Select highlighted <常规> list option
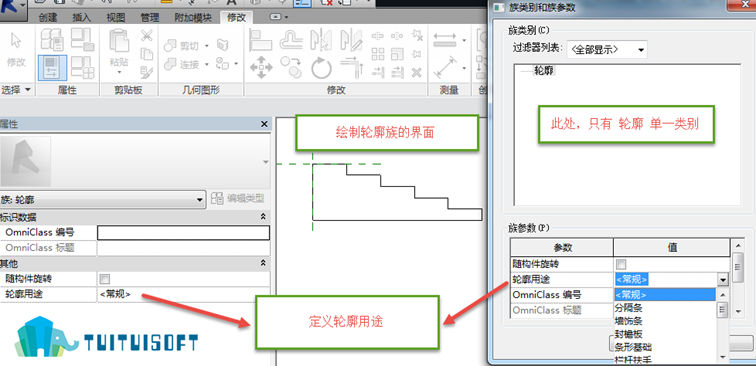The width and height of the screenshot is (756, 366). [665, 295]
